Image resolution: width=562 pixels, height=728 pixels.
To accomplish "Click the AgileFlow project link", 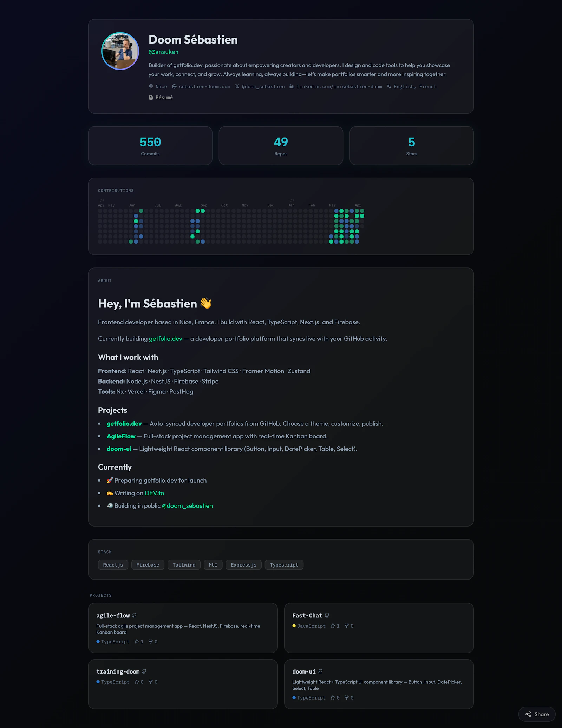I will pyautogui.click(x=121, y=436).
